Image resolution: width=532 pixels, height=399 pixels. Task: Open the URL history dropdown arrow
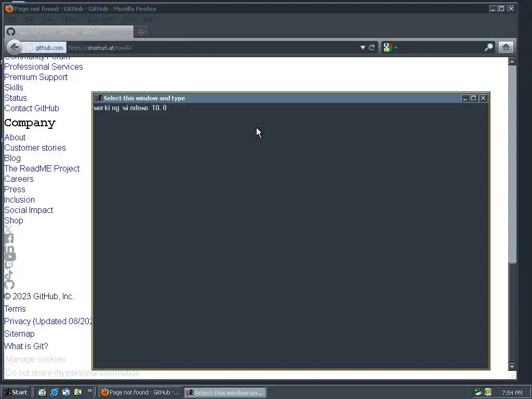[362, 47]
